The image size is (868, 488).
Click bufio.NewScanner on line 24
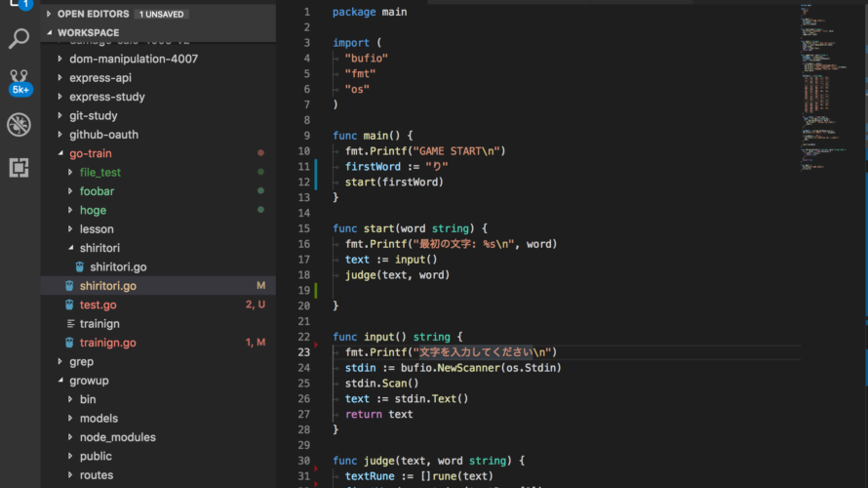point(450,368)
